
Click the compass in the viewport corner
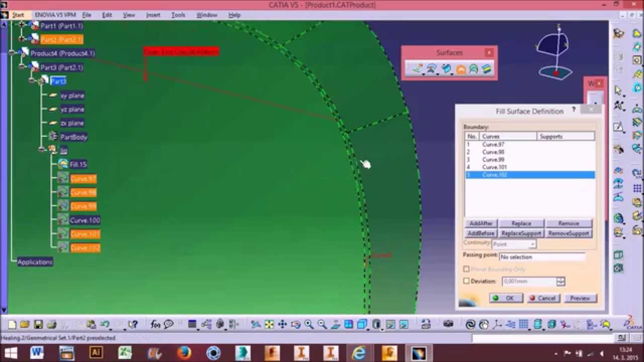[555, 52]
